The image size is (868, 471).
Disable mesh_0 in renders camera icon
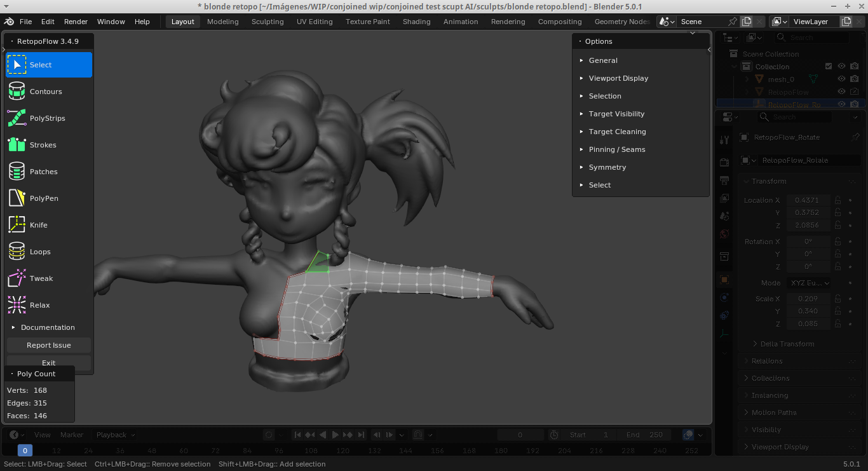(854, 79)
